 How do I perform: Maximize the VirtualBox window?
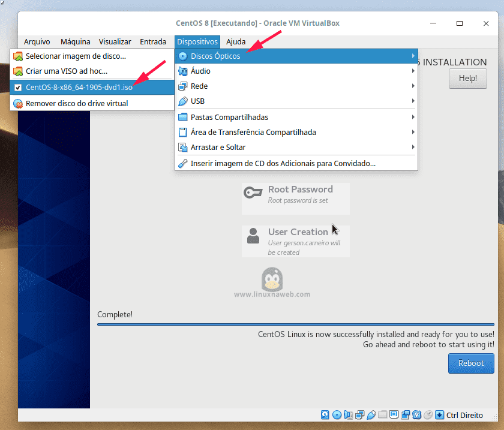(x=460, y=23)
